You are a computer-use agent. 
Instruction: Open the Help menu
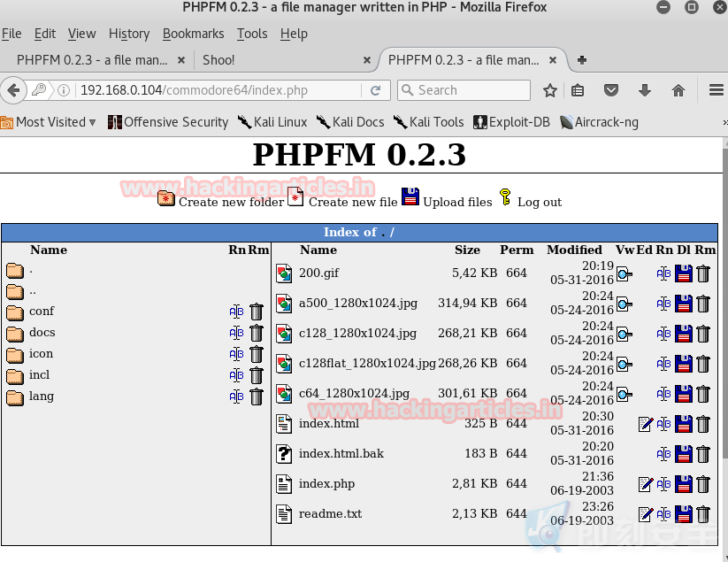click(294, 34)
